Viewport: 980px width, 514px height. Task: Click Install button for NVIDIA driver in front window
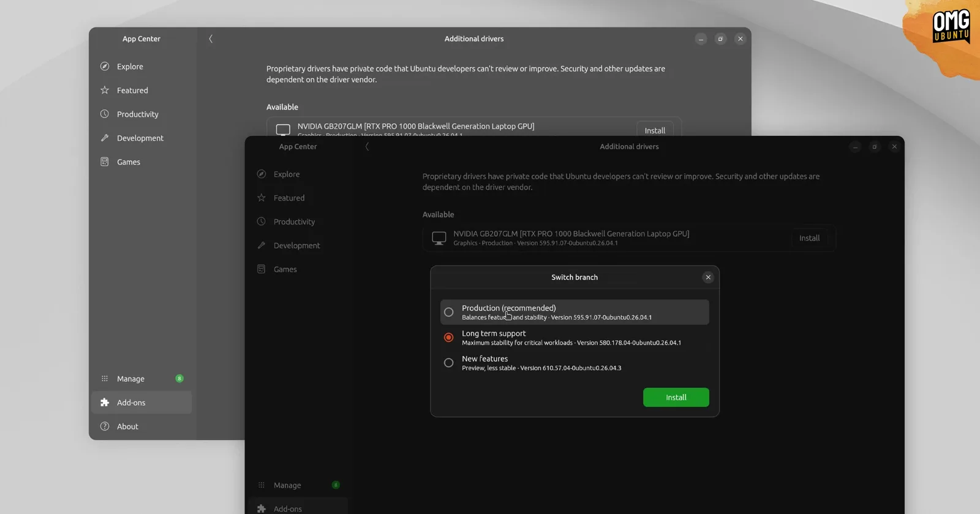click(809, 238)
